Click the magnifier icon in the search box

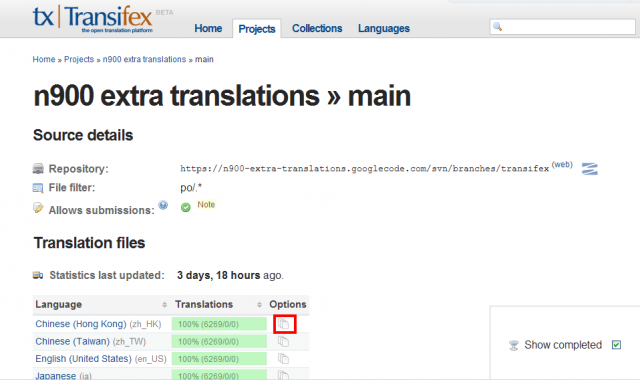(x=497, y=27)
